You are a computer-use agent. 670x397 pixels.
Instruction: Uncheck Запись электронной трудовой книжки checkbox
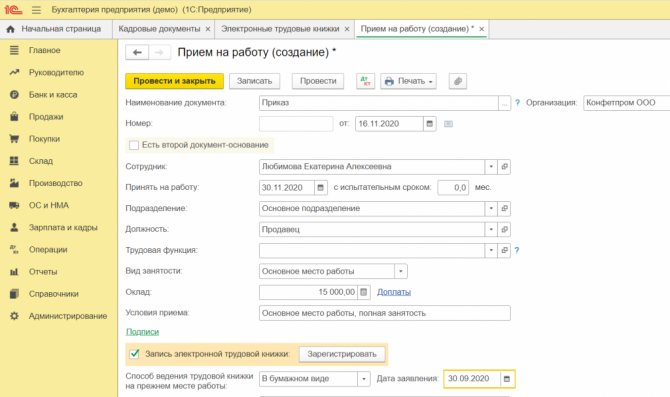(135, 353)
